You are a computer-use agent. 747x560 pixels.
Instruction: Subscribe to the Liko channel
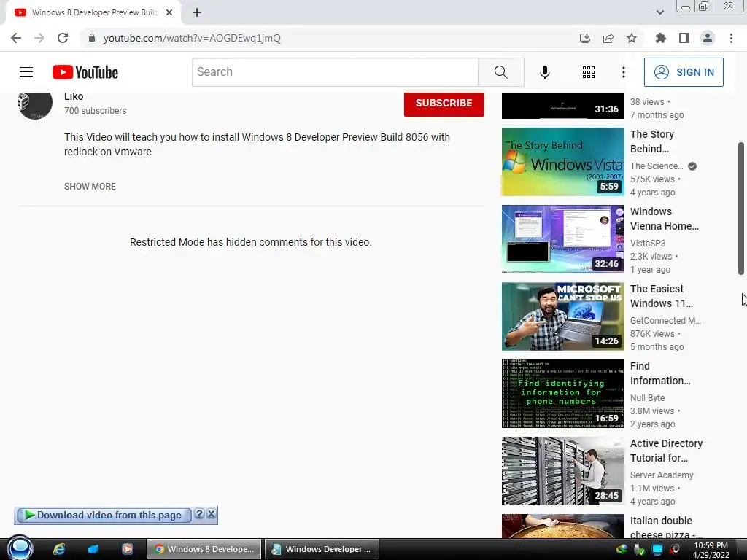click(x=444, y=104)
